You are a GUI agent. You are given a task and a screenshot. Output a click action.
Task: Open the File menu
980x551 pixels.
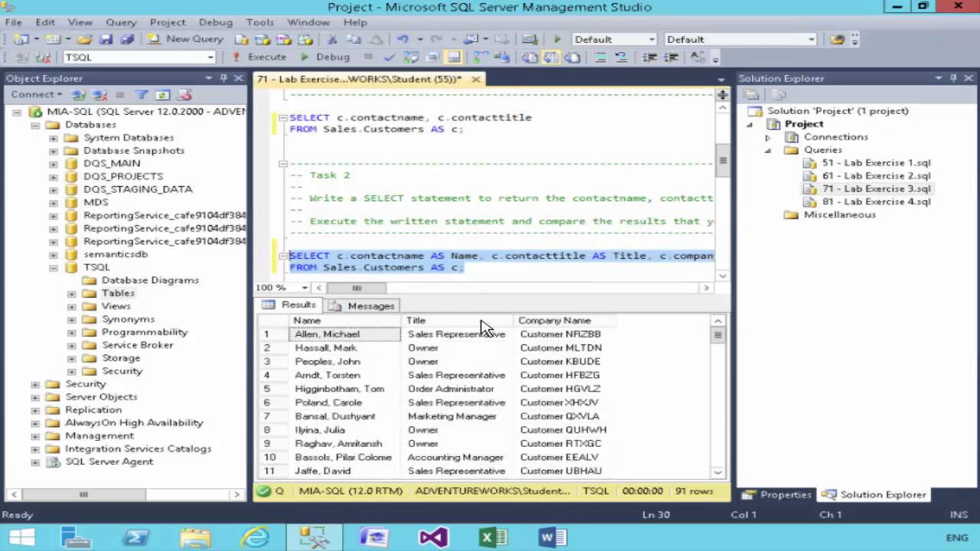tap(14, 22)
